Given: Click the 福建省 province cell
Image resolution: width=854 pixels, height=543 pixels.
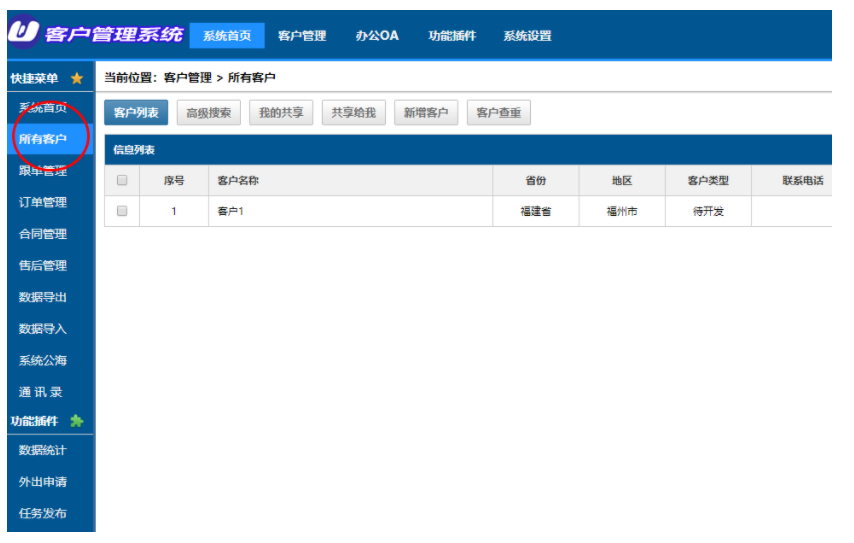Looking at the screenshot, I should (x=536, y=211).
